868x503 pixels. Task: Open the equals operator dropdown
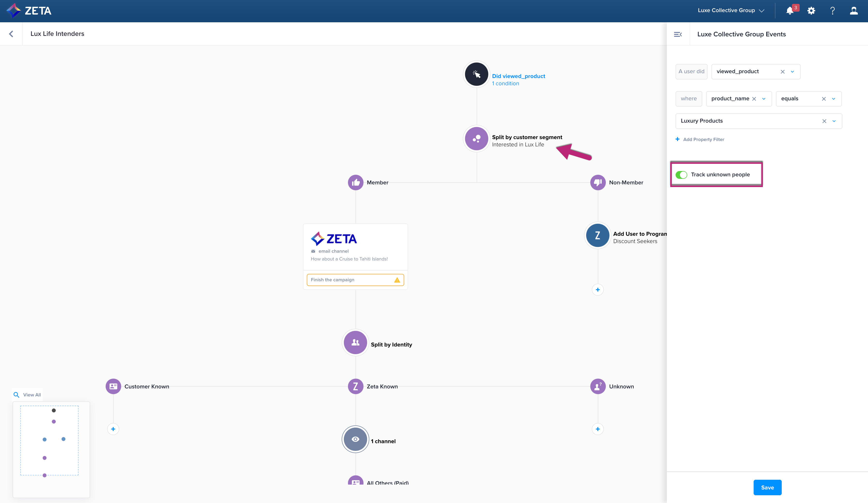coord(834,99)
